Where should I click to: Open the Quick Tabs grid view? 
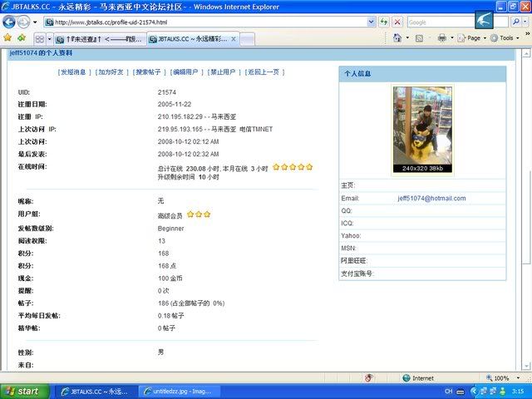(x=39, y=38)
